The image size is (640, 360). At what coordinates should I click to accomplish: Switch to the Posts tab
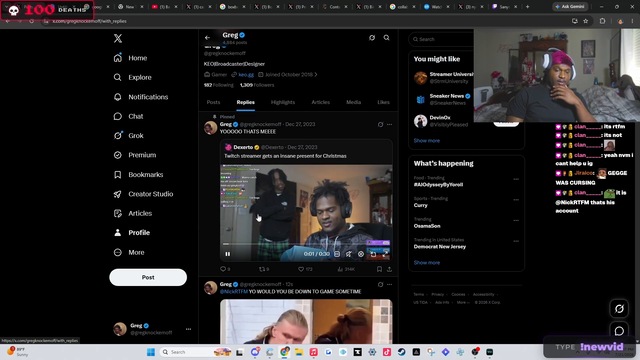(213, 102)
